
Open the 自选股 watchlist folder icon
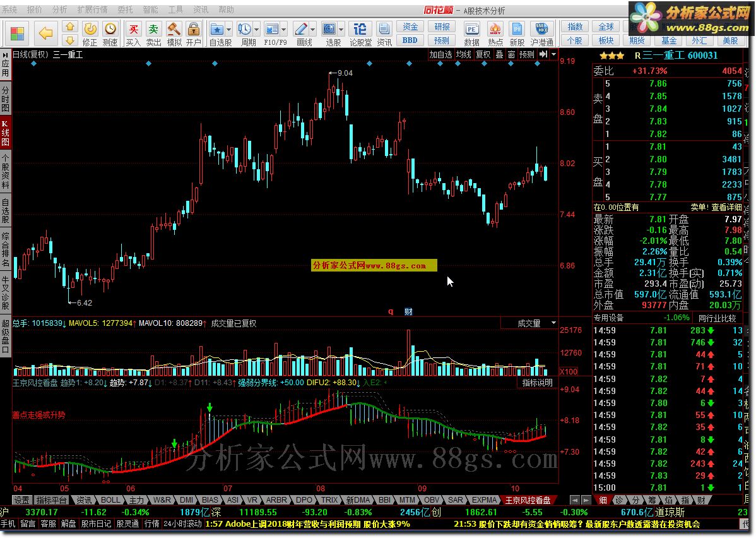coord(216,30)
